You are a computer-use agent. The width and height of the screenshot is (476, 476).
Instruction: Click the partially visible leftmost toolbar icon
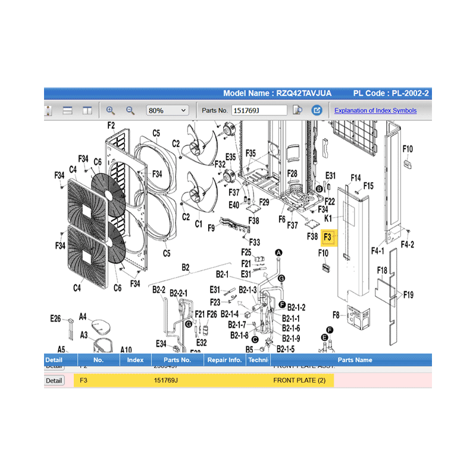(48, 111)
